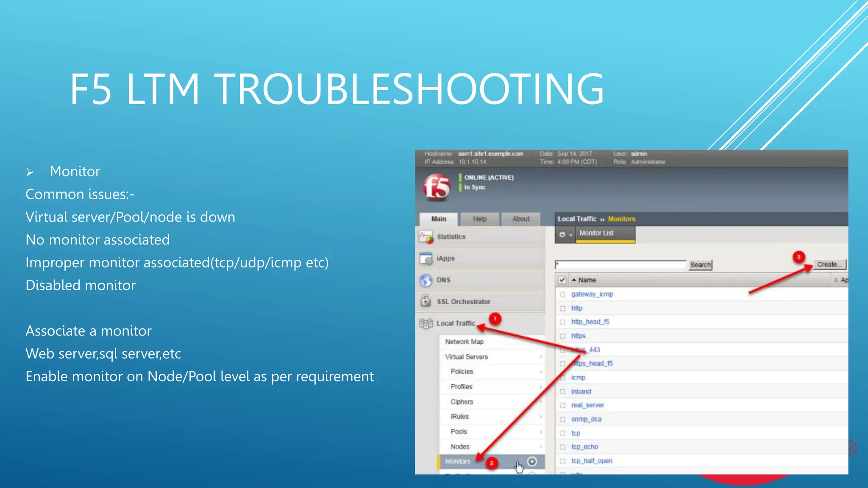Viewport: 868px width, 488px height.
Task: Open the https monitor link
Action: point(578,335)
